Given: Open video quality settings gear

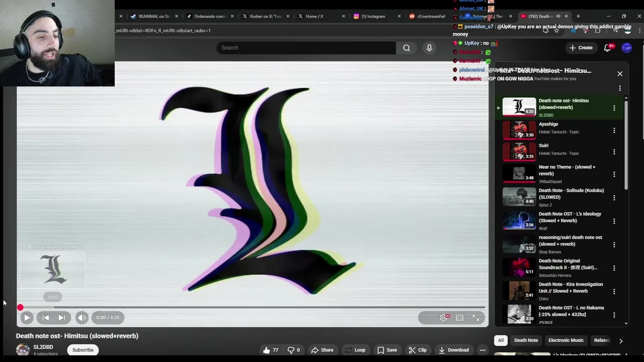Looking at the screenshot, I should [444, 318].
